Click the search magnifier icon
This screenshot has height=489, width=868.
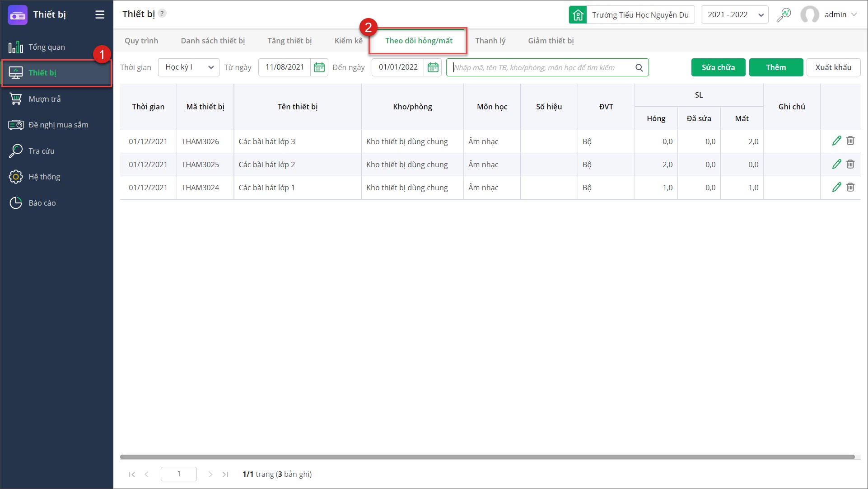tap(639, 68)
